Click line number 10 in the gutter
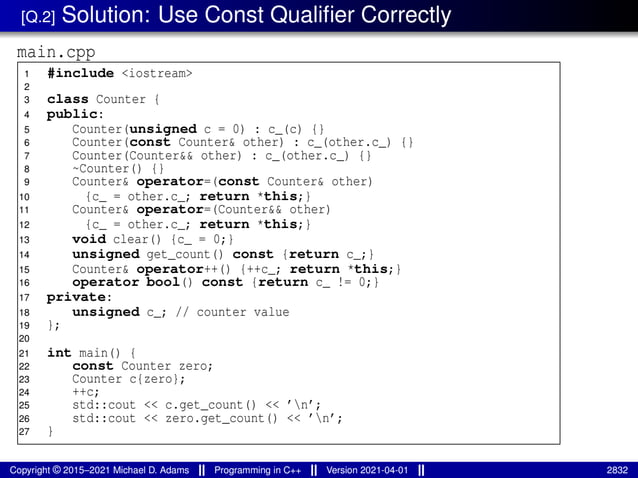The width and height of the screenshot is (638, 478). point(24,197)
